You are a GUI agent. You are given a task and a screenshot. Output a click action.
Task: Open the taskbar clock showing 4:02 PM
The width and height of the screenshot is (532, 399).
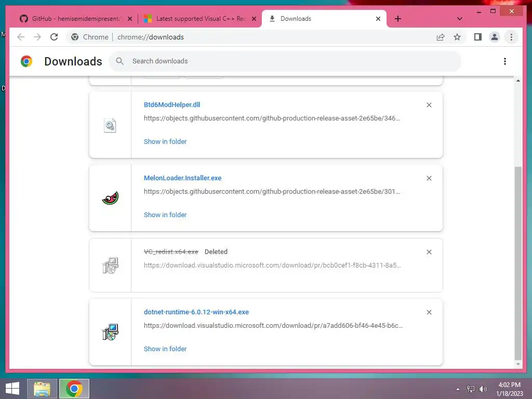pos(509,389)
